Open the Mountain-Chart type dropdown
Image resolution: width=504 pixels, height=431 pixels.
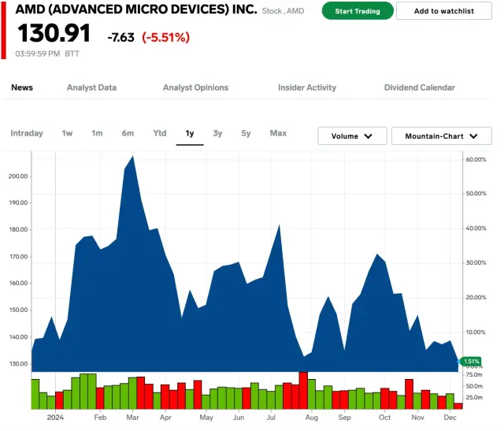click(441, 136)
